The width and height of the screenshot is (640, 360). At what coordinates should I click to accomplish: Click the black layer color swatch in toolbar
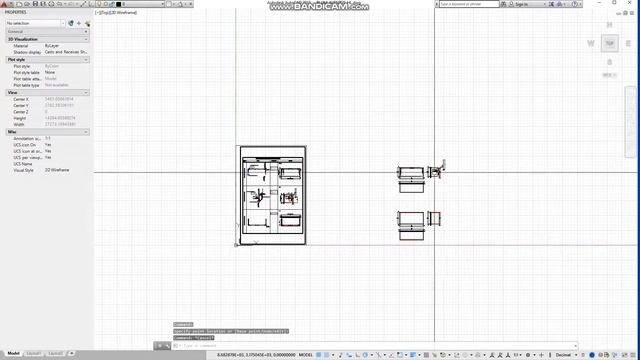(x=119, y=4)
